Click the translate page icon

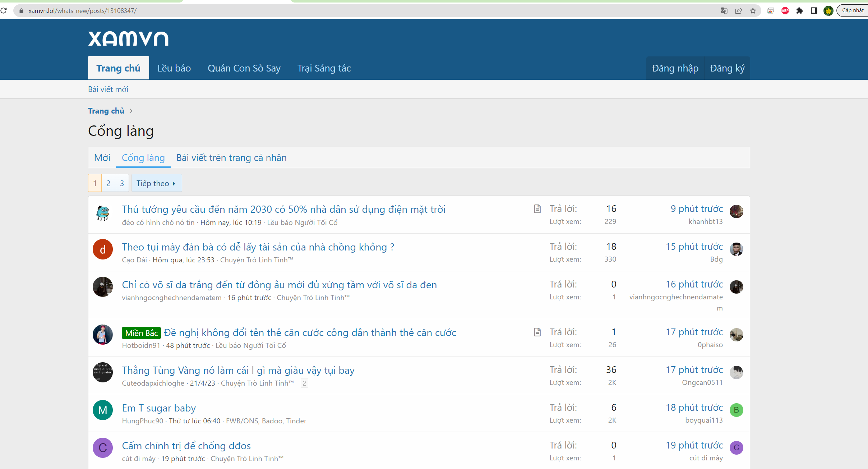coord(724,10)
